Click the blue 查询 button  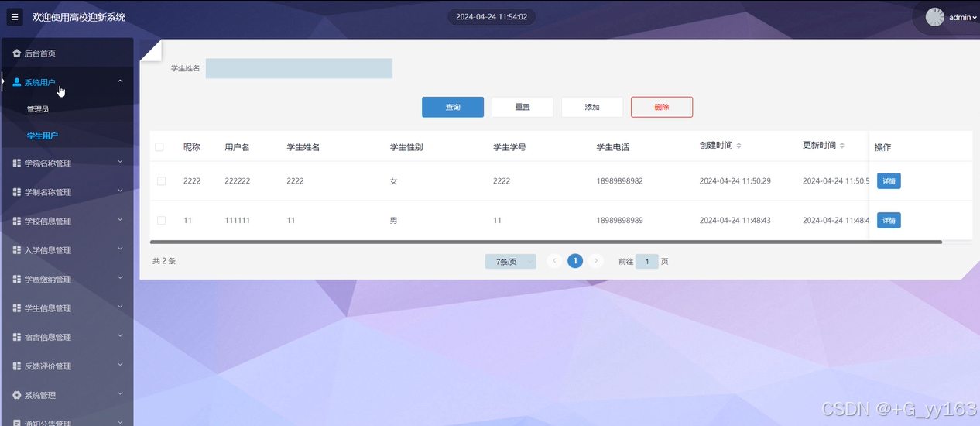(453, 107)
